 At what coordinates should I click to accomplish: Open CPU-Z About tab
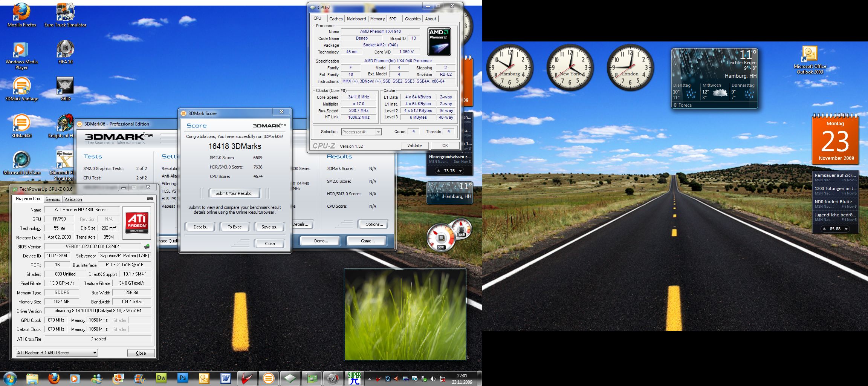pos(431,19)
